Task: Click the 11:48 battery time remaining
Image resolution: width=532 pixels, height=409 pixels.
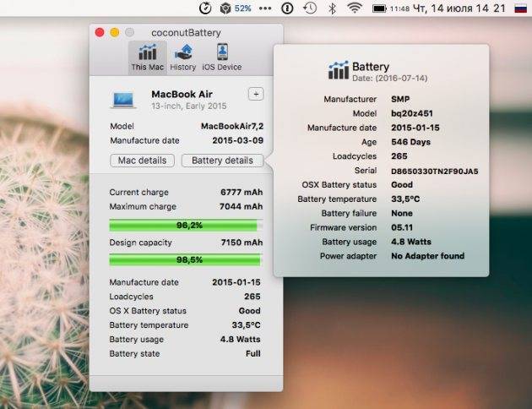Action: click(399, 8)
